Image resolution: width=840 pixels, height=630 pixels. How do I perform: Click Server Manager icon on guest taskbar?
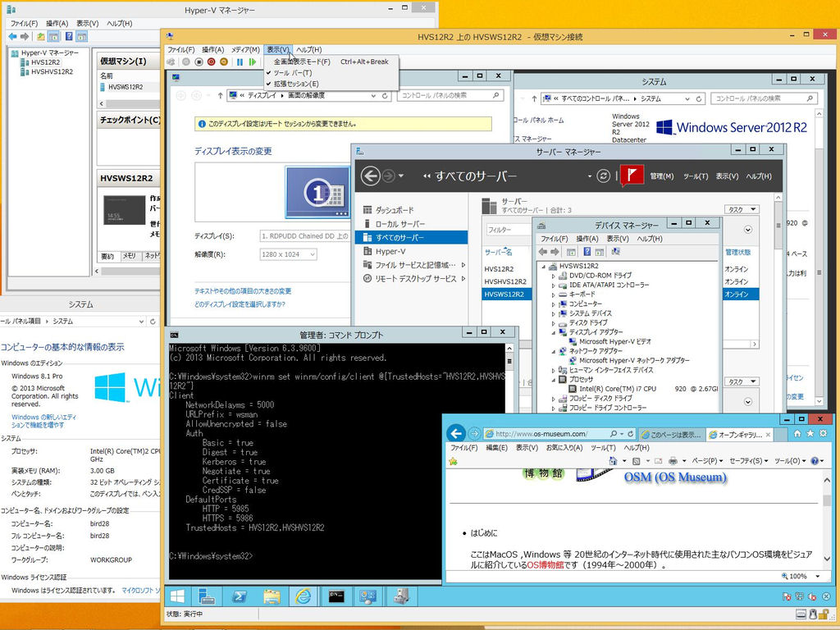point(207,596)
